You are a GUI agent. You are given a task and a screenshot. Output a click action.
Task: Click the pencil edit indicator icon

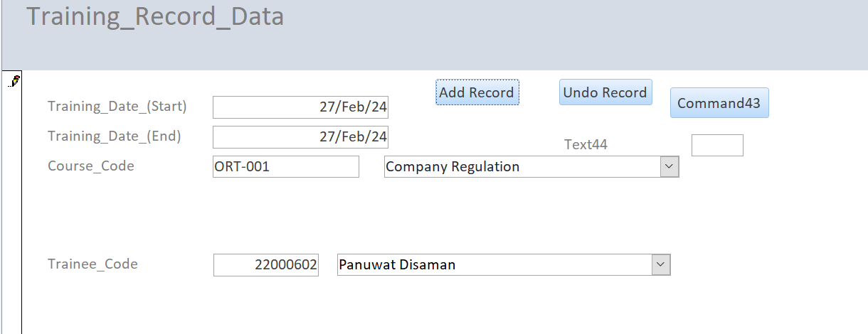point(14,80)
